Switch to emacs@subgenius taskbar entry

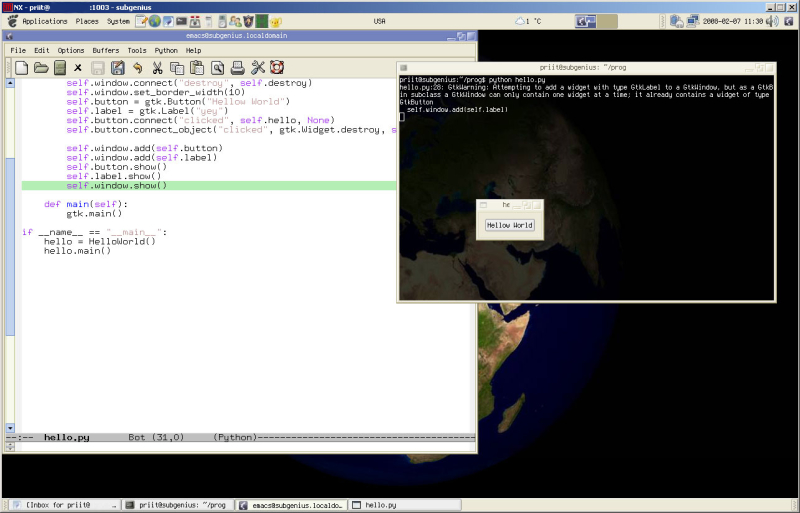tap(292, 505)
